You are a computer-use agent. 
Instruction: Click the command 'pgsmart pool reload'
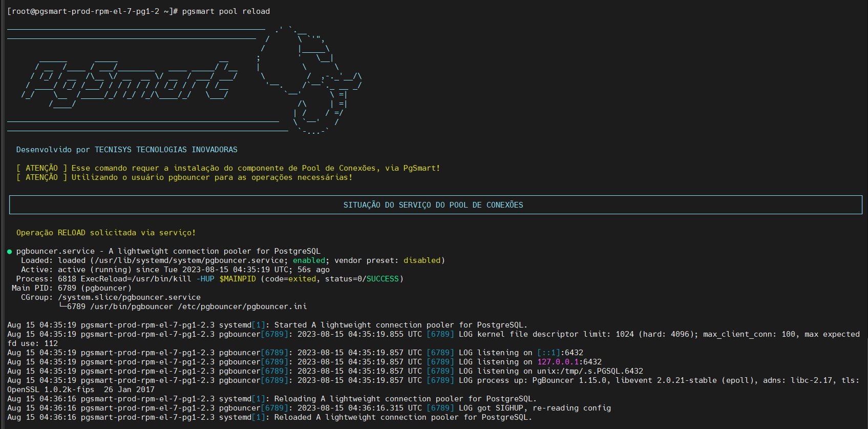(x=226, y=11)
